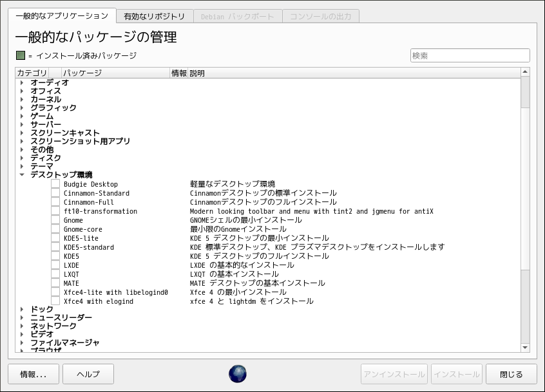Viewport: 545px width, 392px height.
Task: Expand the オーディオ category
Action: (22, 82)
